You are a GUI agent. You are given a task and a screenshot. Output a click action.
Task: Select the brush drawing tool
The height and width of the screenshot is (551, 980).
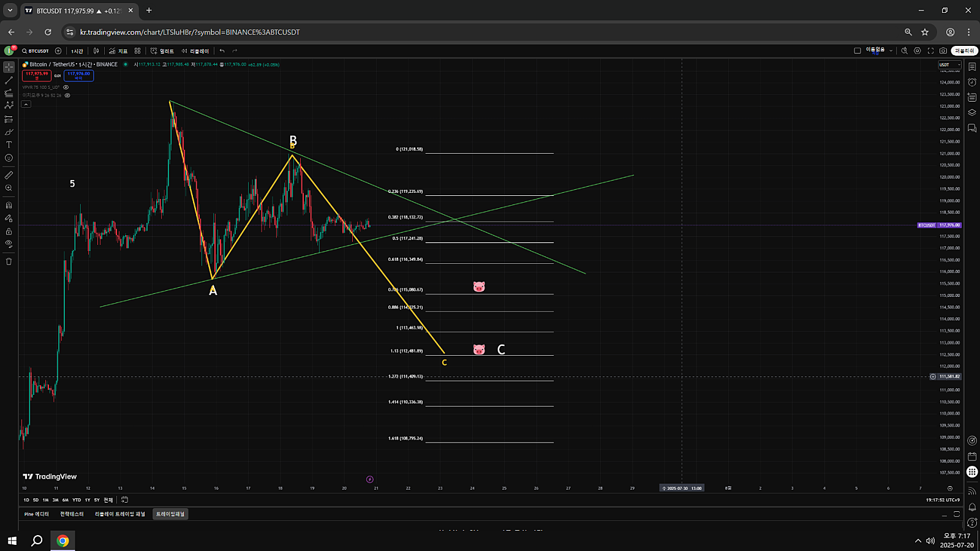9,132
